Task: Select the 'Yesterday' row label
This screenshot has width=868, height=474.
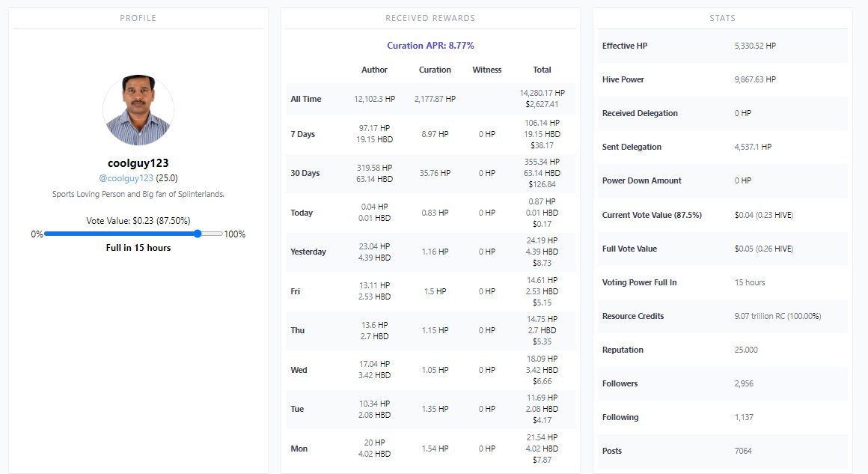Action: click(308, 252)
